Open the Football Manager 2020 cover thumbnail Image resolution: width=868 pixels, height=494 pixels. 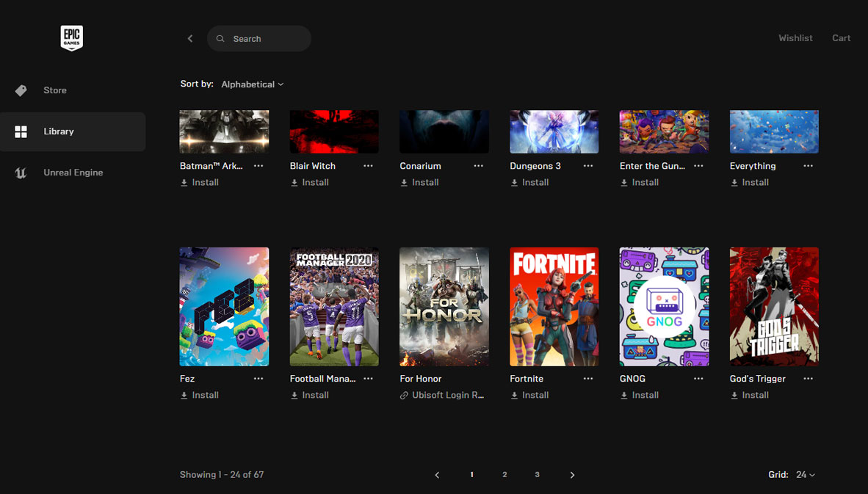[x=334, y=307]
